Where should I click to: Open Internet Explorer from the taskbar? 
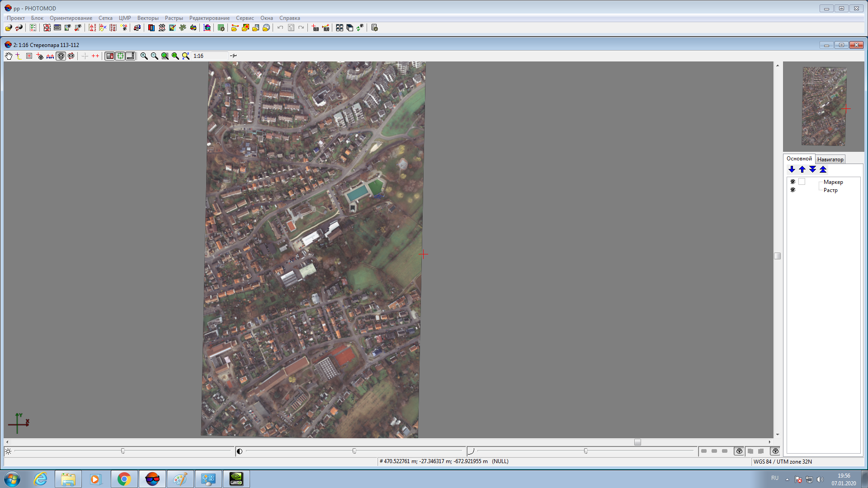click(41, 479)
